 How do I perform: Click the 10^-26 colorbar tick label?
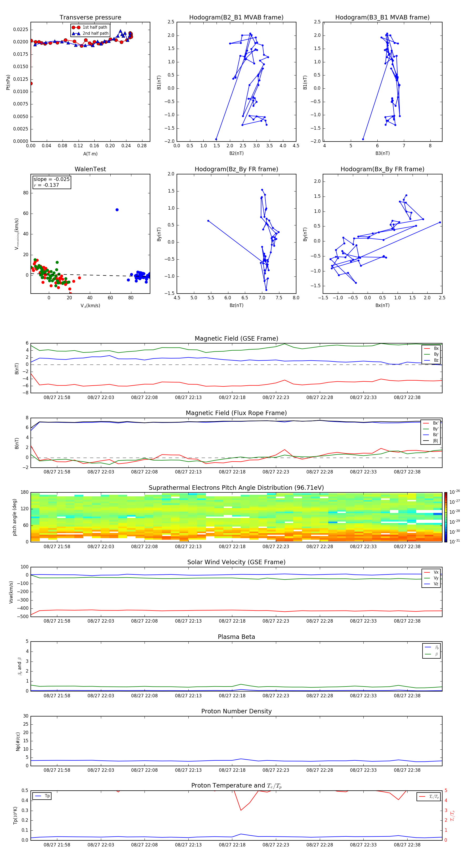pyautogui.click(x=455, y=492)
